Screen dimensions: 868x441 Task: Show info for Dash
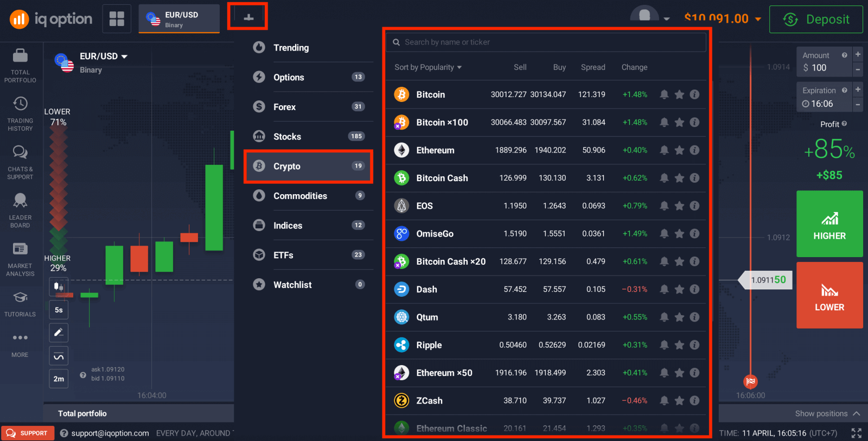coord(694,289)
